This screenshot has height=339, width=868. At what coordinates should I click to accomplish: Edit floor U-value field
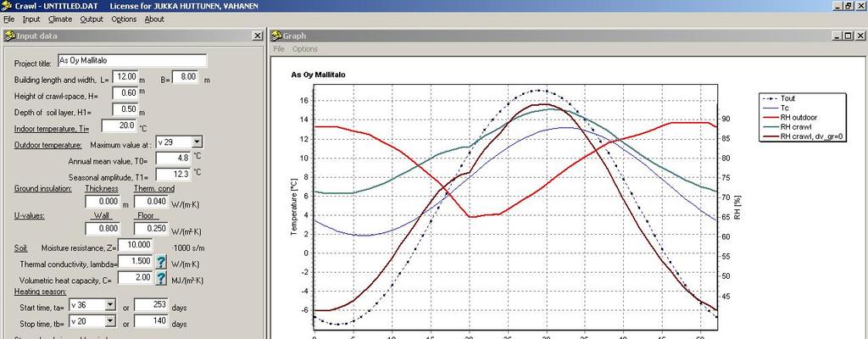point(151,229)
